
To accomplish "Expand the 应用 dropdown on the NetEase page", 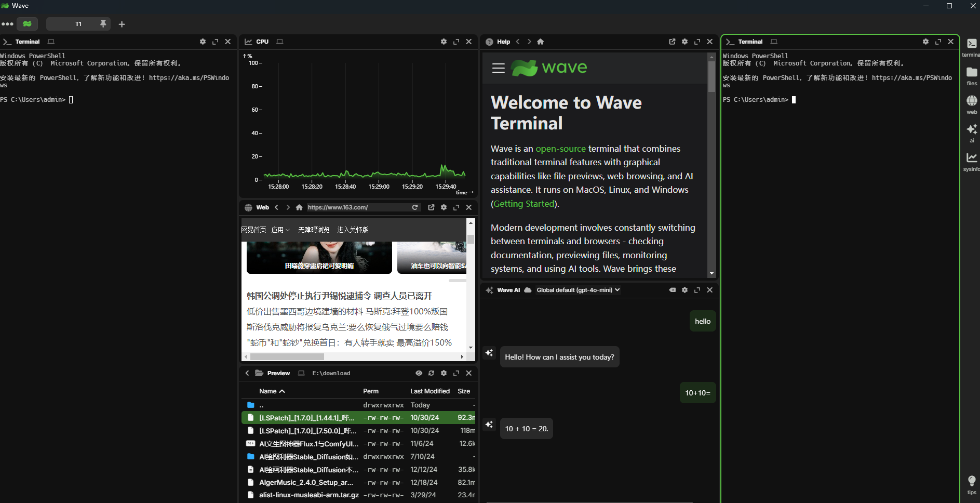I will [280, 229].
